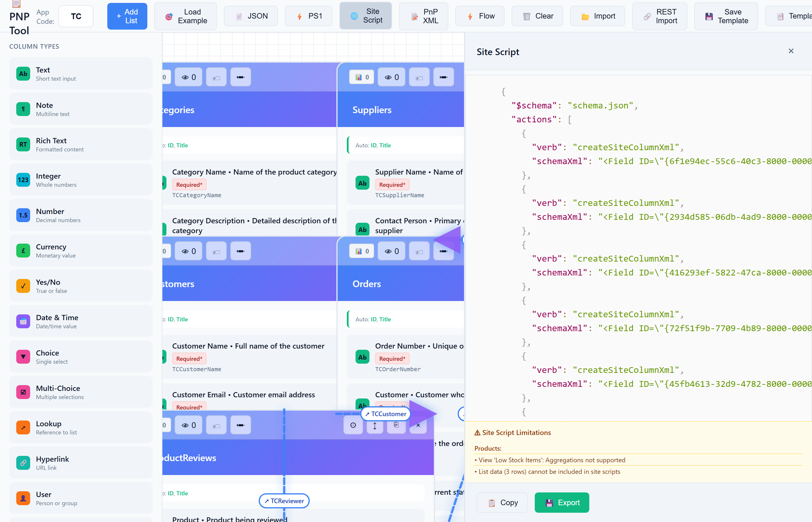Edit the App Code field containing TC

point(76,16)
